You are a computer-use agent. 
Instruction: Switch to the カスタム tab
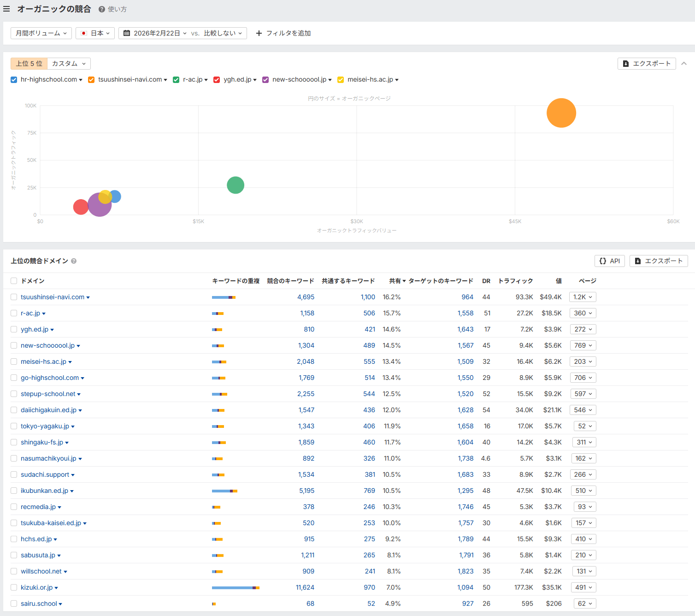pyautogui.click(x=69, y=64)
